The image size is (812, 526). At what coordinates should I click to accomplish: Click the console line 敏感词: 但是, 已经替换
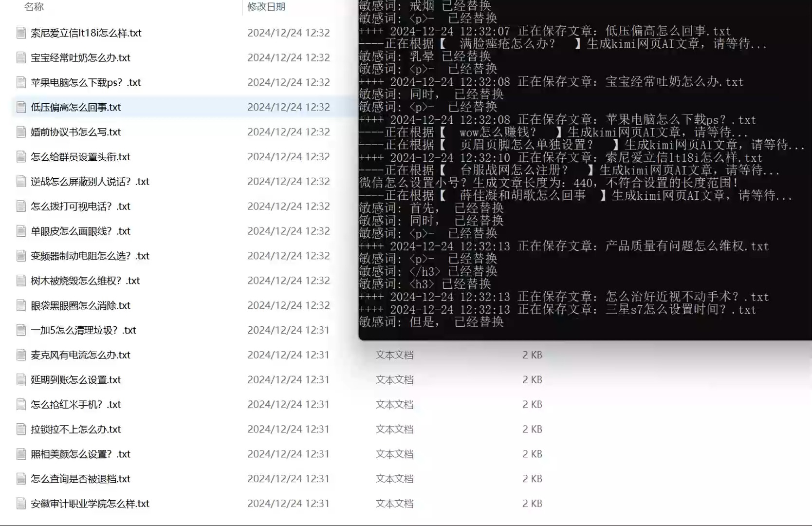click(431, 322)
